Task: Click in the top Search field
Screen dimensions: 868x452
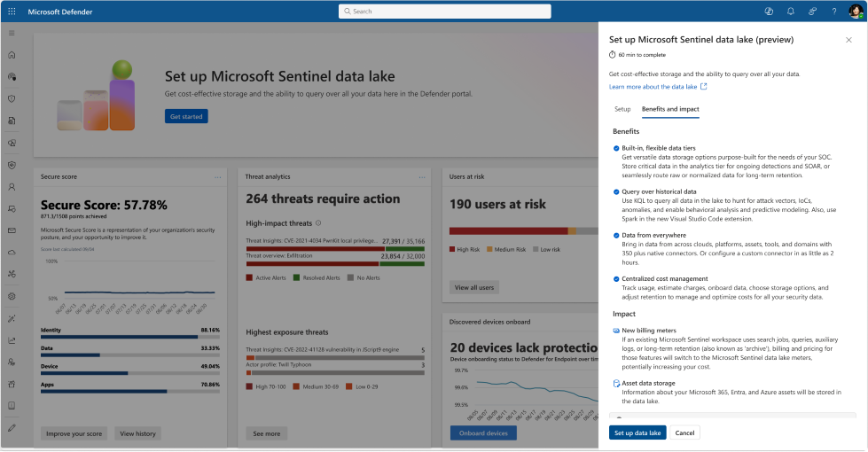Action: [x=445, y=12]
